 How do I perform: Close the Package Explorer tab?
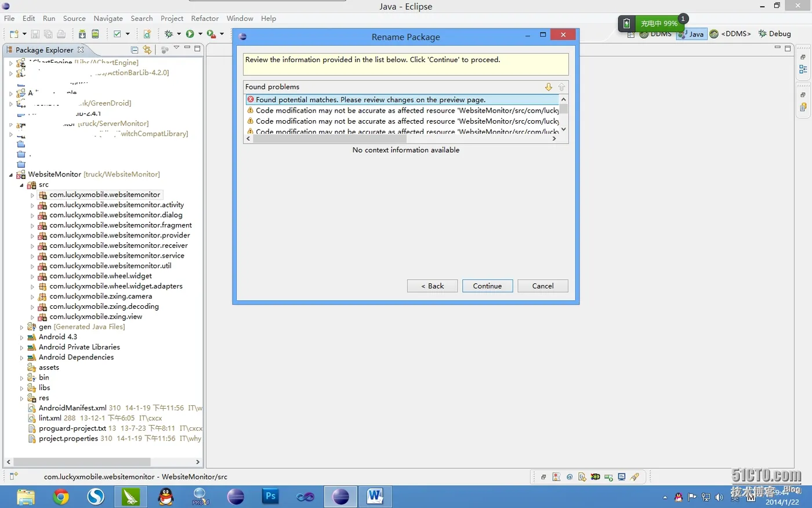pyautogui.click(x=81, y=50)
